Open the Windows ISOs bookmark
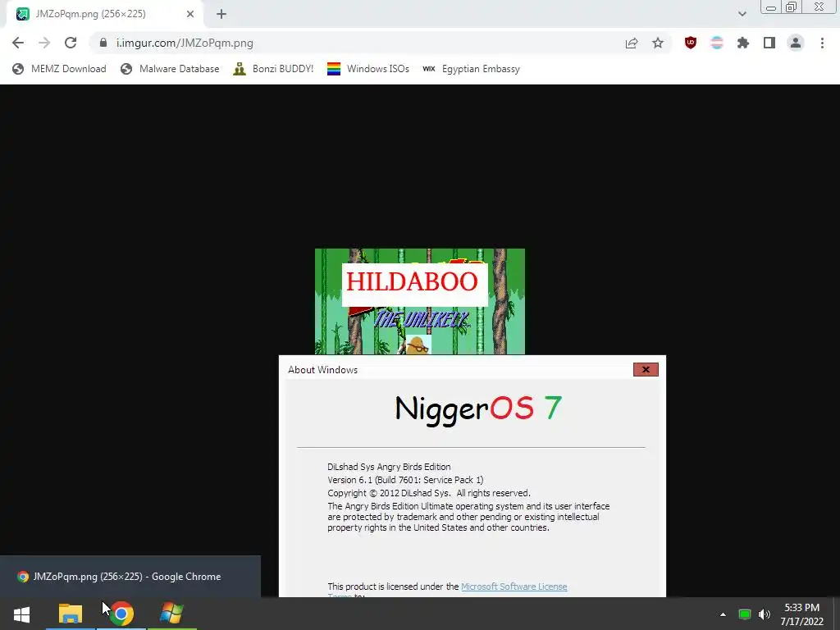The height and width of the screenshot is (630, 840). (x=368, y=69)
